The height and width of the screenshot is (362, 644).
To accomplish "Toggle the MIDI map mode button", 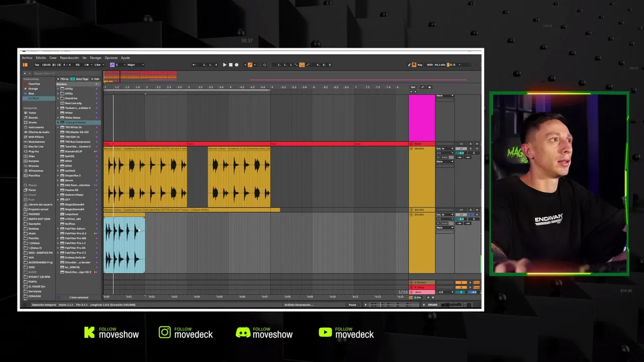I will point(430,65).
